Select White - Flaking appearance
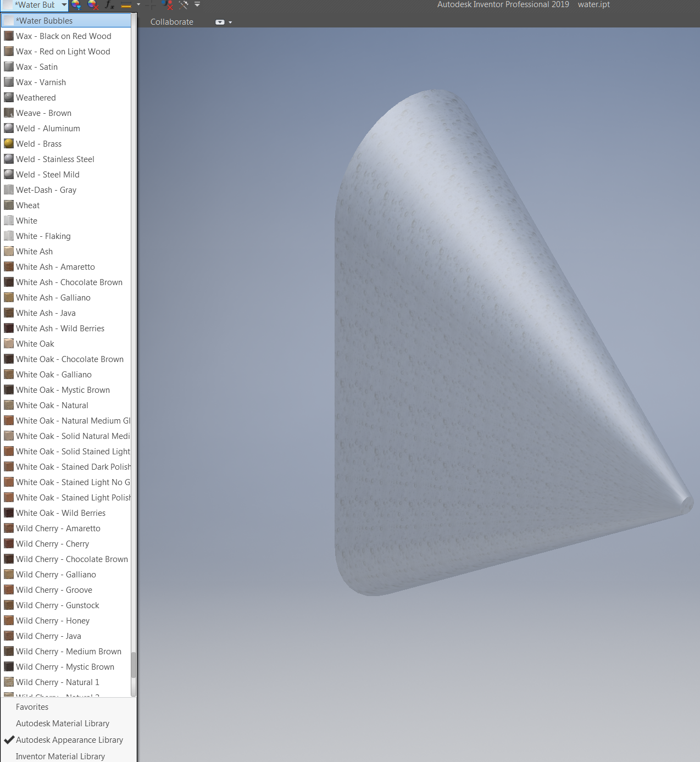This screenshot has height=762, width=700. pyautogui.click(x=66, y=236)
